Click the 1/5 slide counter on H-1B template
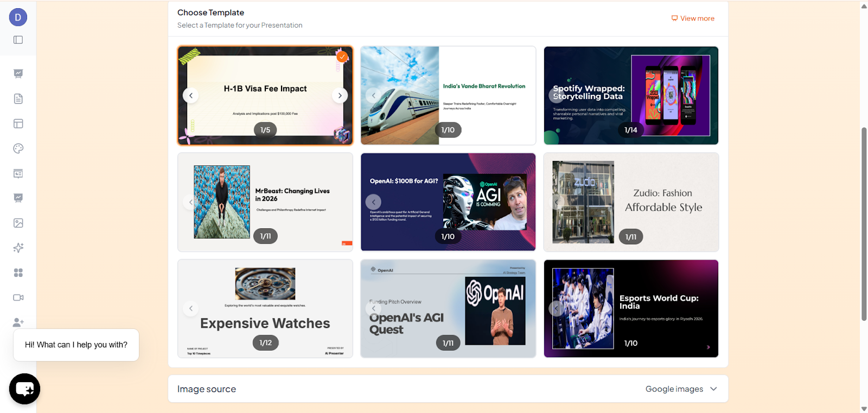The height and width of the screenshot is (413, 868). (x=265, y=130)
